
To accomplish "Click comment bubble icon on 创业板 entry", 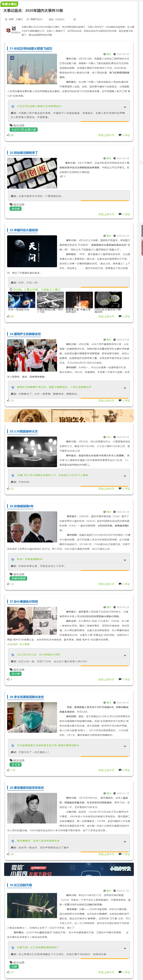I will [119, 214].
